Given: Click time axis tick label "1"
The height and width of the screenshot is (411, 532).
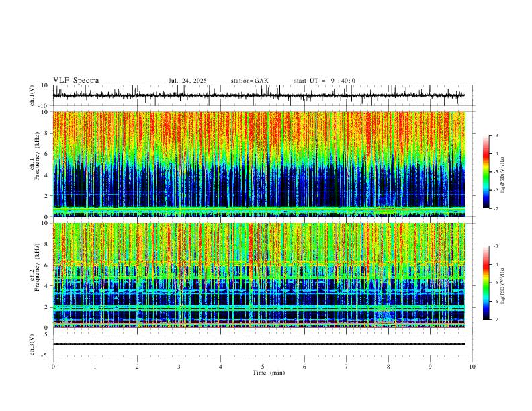Looking at the screenshot, I should coord(95,367).
